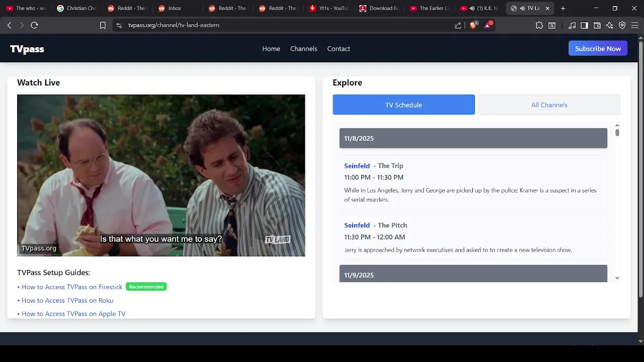Minimize the browser window
The width and height of the screenshot is (644, 362).
(x=596, y=8)
